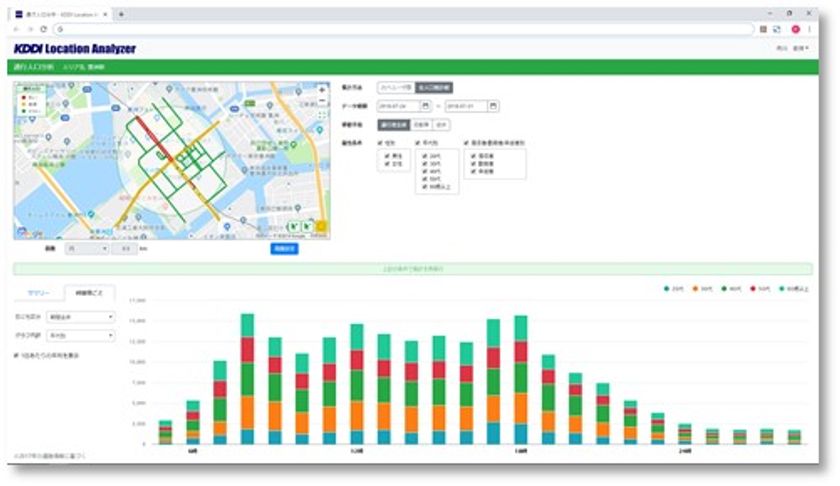Expand the date classification dropdown
840x486 pixels.
[80, 317]
